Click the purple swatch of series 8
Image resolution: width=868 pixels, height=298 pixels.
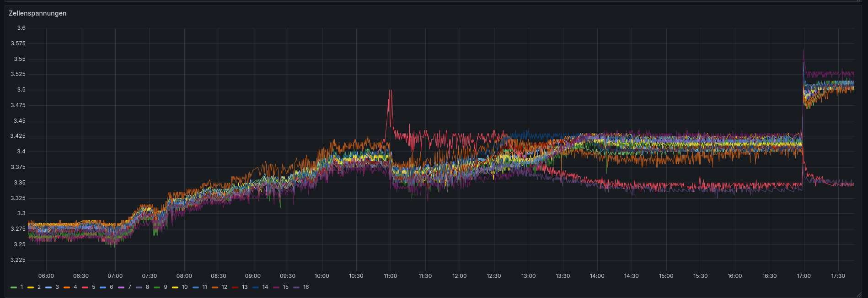(139, 287)
